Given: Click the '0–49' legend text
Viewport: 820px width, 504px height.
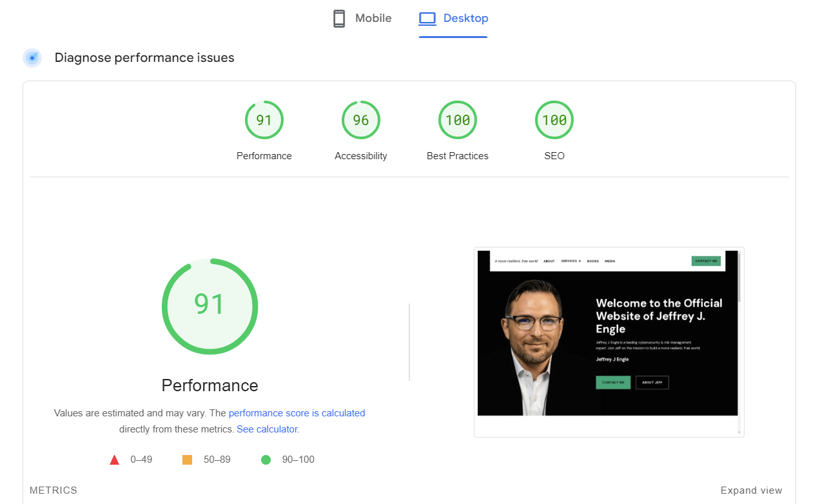Looking at the screenshot, I should (141, 460).
